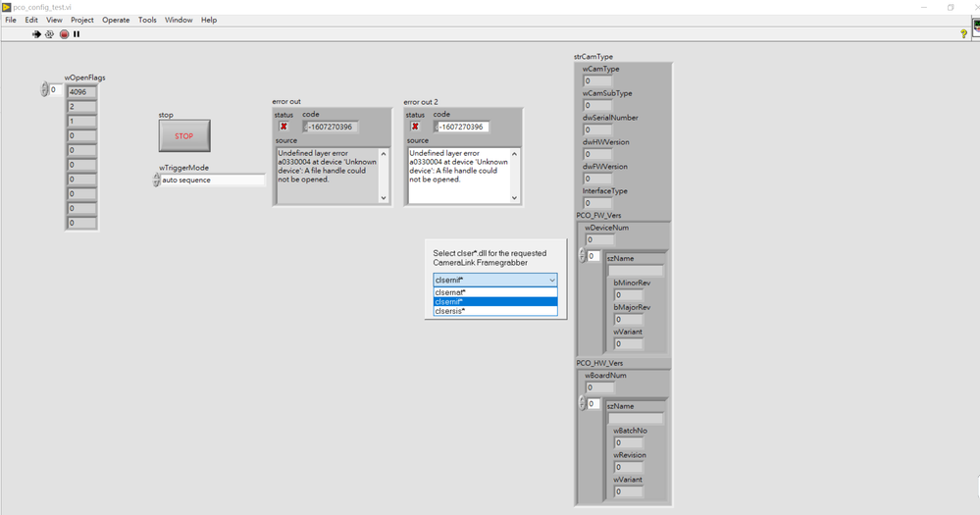Open the Tools menu
Image resolution: width=980 pixels, height=515 pixels.
pyautogui.click(x=147, y=20)
